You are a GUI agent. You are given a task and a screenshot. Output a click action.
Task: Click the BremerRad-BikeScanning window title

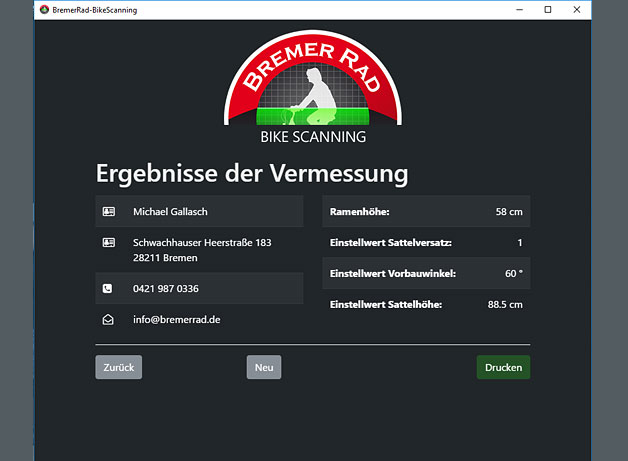pos(95,10)
